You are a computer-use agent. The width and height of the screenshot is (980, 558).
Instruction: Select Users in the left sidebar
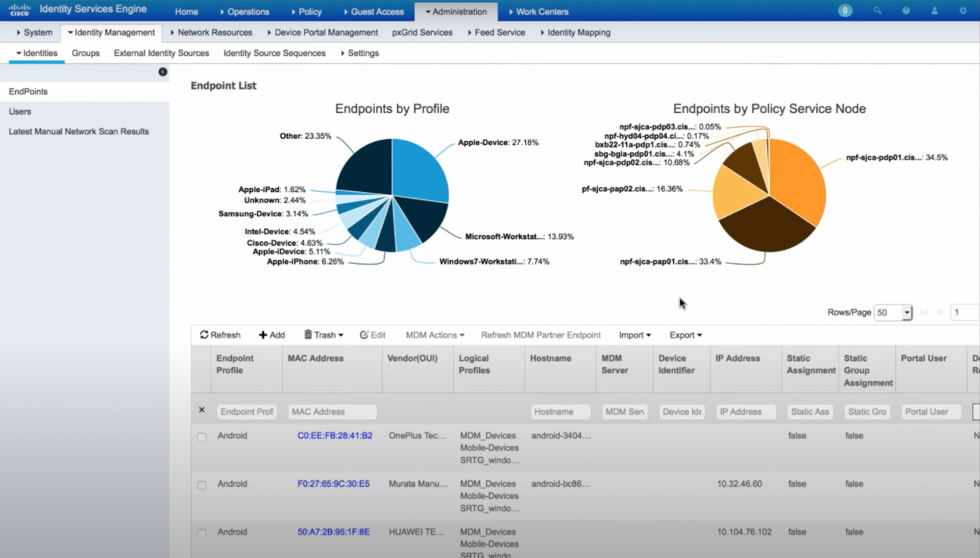20,111
